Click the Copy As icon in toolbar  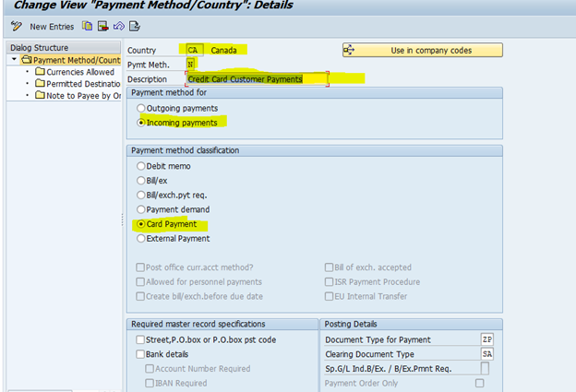87,26
